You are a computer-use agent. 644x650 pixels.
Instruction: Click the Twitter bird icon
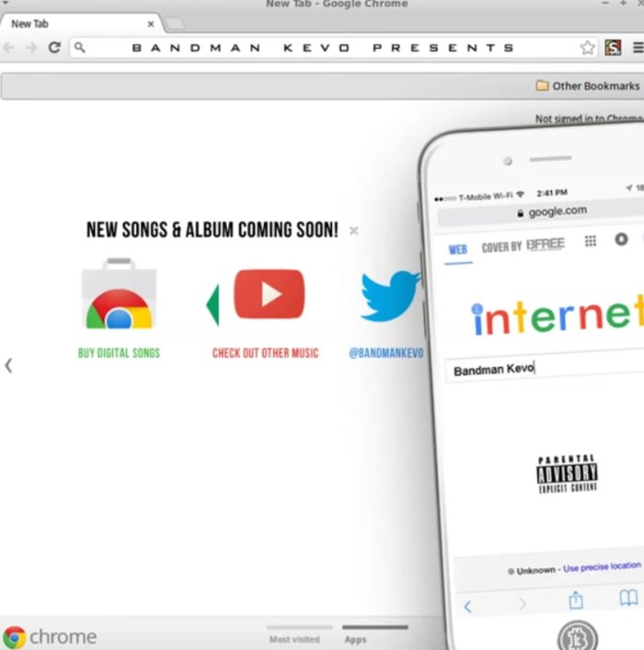[x=390, y=295]
